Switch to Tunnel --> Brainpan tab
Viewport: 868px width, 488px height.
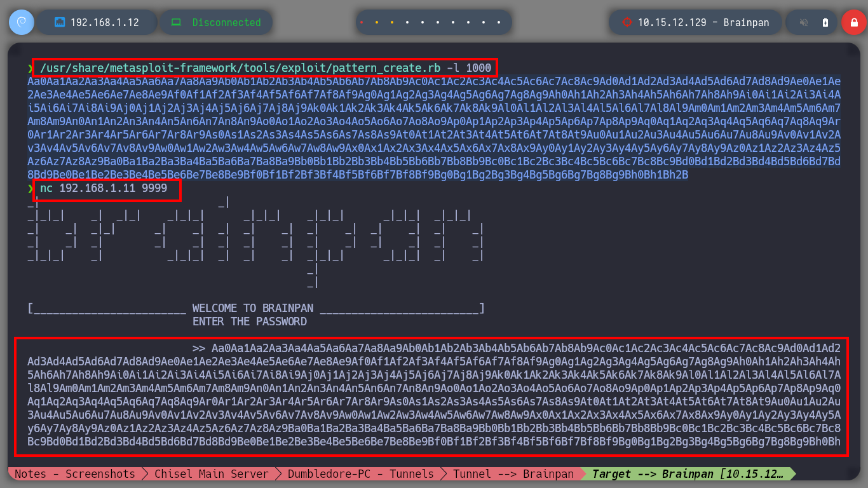(513, 474)
